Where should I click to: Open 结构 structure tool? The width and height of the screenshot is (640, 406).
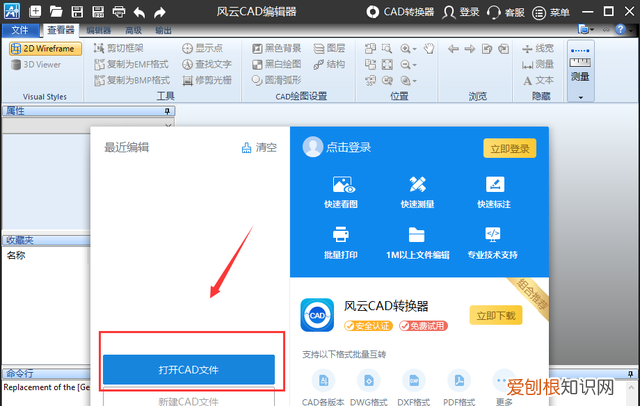pyautogui.click(x=329, y=64)
